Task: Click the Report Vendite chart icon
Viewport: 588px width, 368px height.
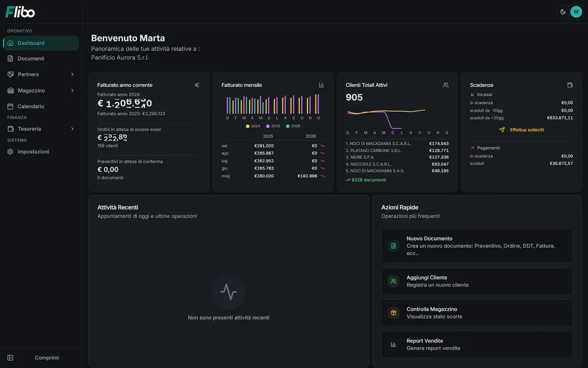Action: pyautogui.click(x=394, y=344)
